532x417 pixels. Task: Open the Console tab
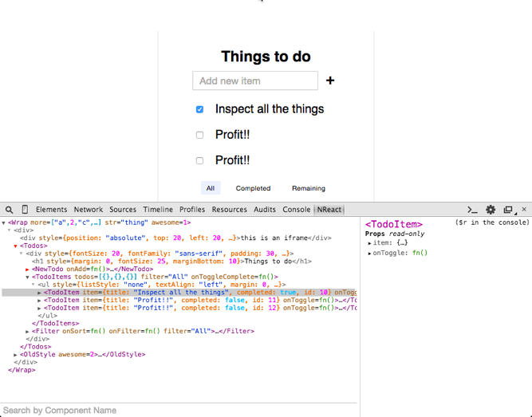pyautogui.click(x=297, y=210)
